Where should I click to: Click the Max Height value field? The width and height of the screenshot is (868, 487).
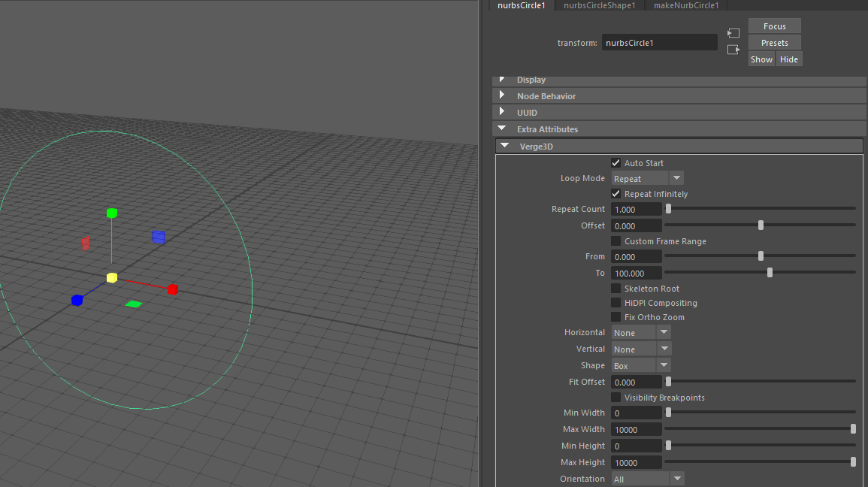(x=636, y=463)
